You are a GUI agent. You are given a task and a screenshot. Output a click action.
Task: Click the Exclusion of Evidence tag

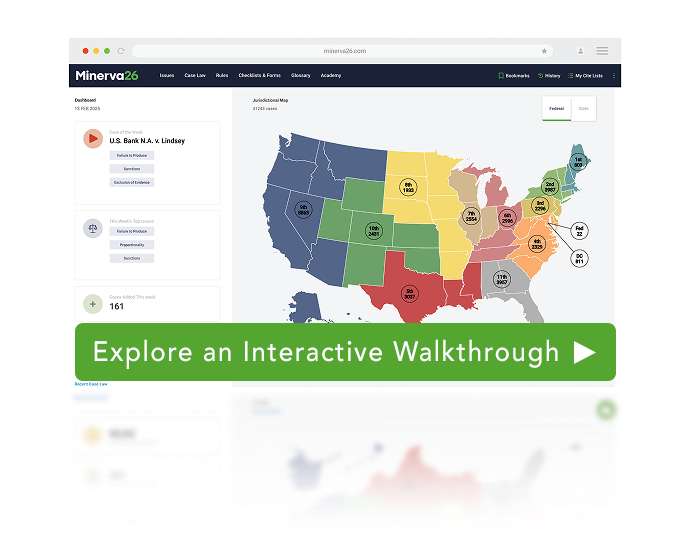tap(132, 182)
